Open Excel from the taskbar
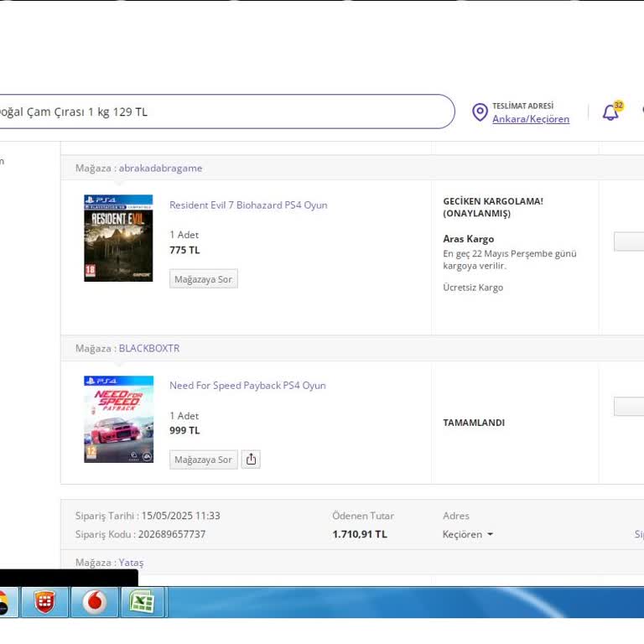 tap(142, 602)
